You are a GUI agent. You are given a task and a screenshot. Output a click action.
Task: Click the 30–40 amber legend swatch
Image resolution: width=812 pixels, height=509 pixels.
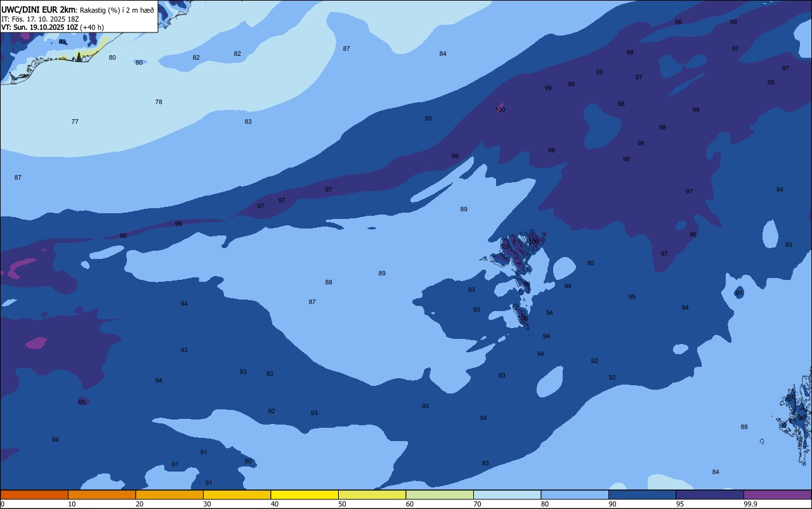[x=237, y=494]
